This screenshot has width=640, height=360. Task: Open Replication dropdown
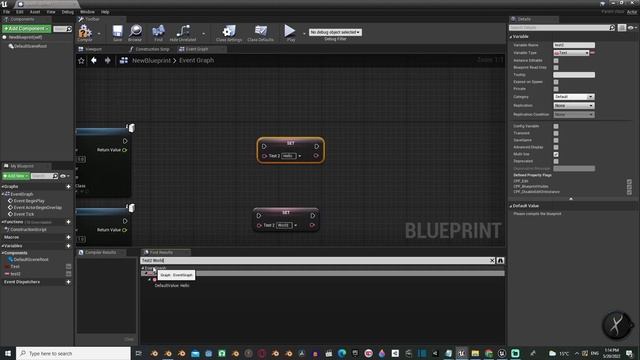coord(574,106)
